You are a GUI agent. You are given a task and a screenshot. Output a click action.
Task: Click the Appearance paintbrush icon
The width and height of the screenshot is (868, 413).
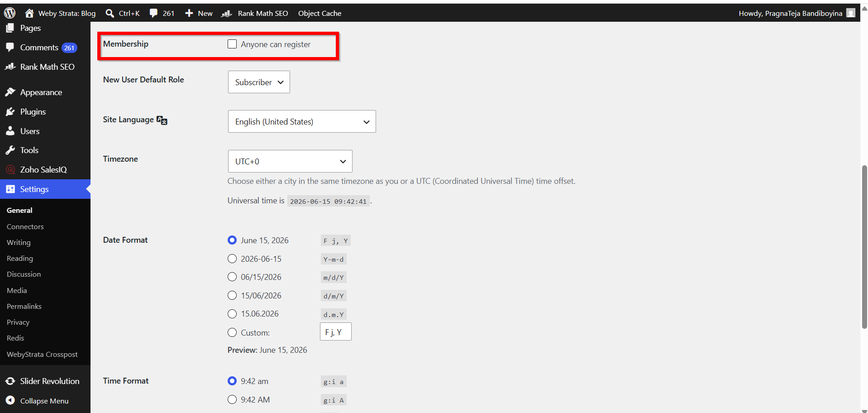coord(10,92)
